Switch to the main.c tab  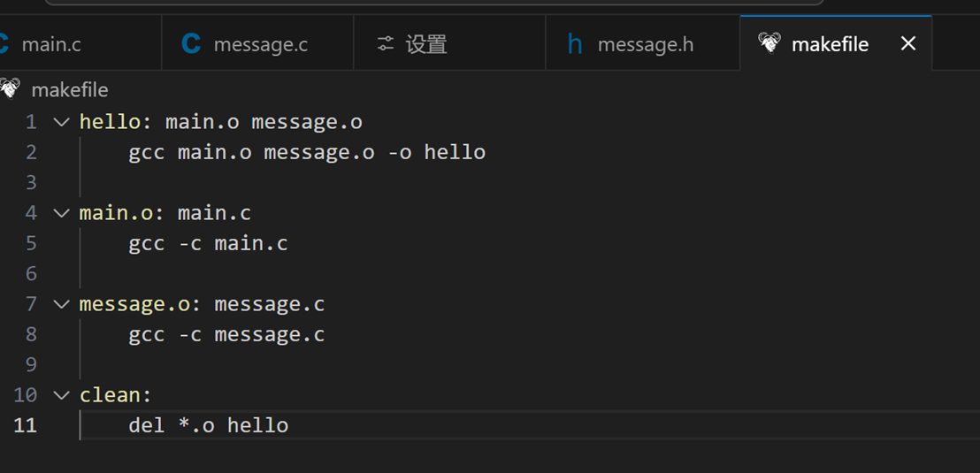tap(51, 44)
